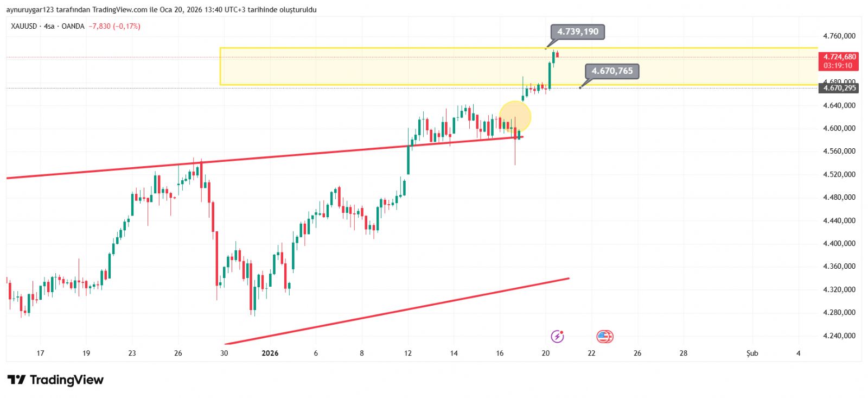Click the 4.760,000 price scale label
The height and width of the screenshot is (398, 868).
(x=839, y=36)
